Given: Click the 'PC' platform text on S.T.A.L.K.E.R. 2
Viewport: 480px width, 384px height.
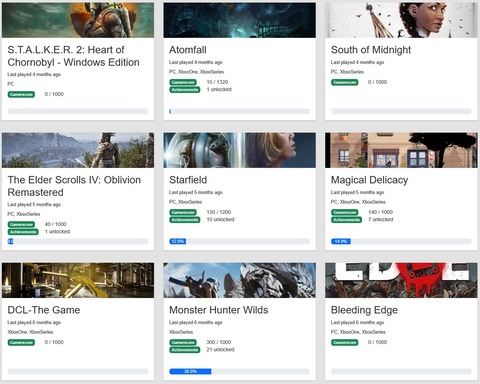Looking at the screenshot, I should (11, 84).
